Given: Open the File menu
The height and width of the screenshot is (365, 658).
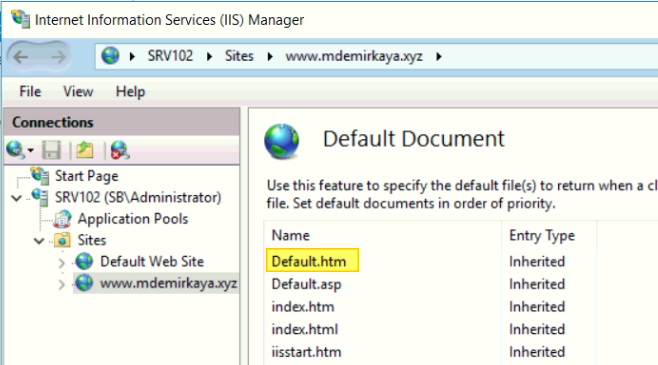Looking at the screenshot, I should 30,91.
